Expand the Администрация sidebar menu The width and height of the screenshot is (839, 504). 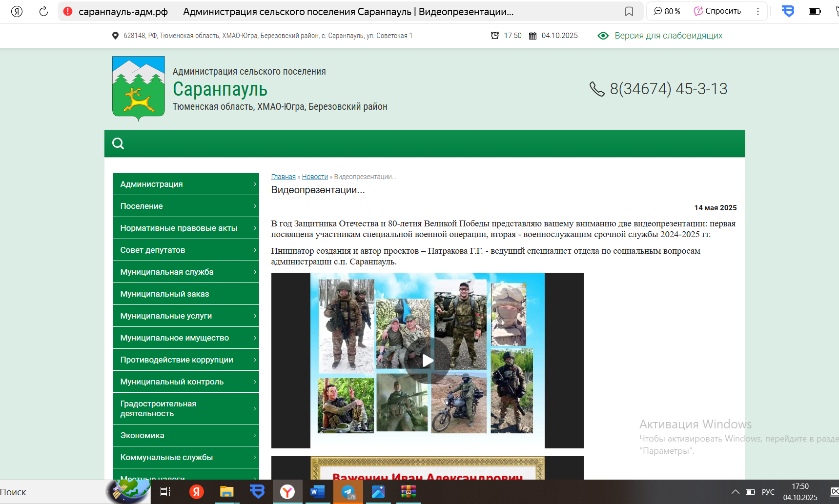coord(185,184)
